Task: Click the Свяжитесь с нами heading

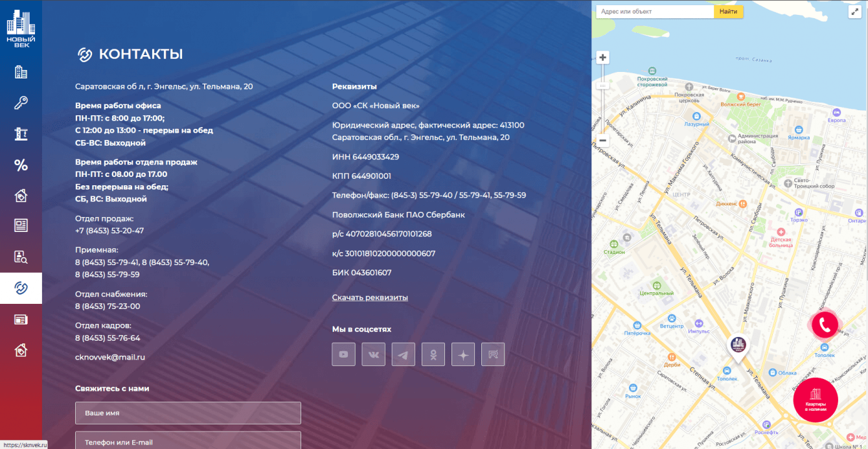Action: 112,389
